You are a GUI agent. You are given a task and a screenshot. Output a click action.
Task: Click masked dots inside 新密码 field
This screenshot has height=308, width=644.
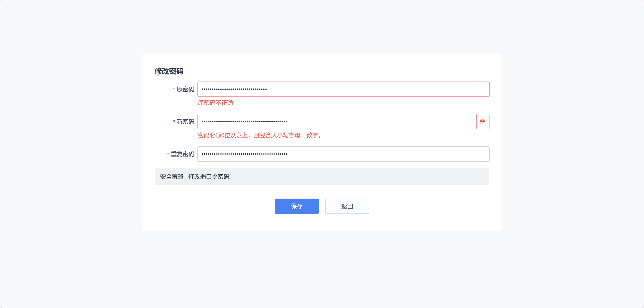coord(244,122)
